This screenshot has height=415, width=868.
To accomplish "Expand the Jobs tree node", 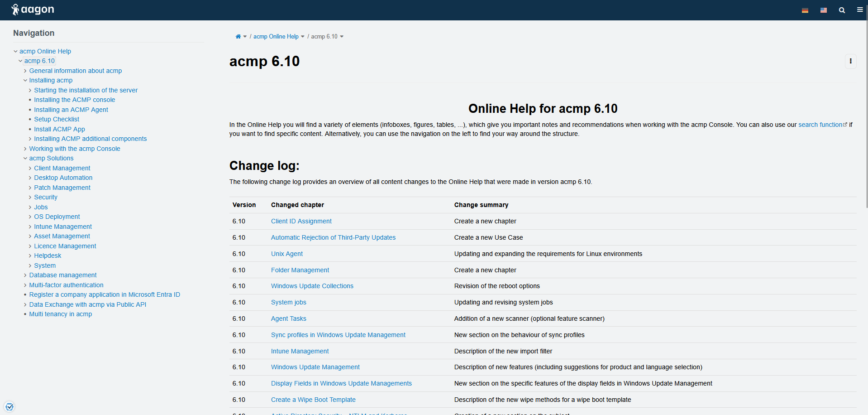I will click(30, 207).
